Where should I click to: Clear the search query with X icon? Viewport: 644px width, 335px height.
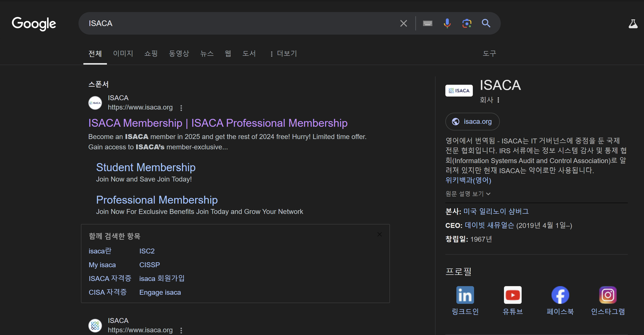(x=403, y=23)
